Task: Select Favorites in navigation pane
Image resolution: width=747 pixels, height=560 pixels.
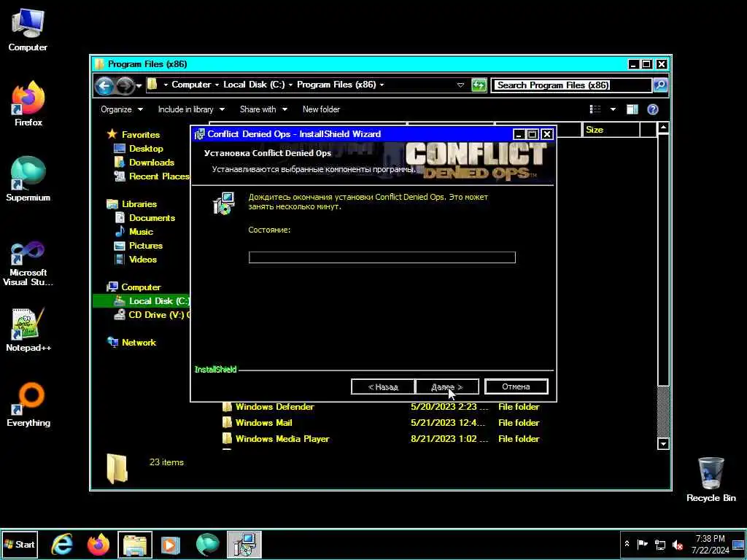Action: (141, 135)
